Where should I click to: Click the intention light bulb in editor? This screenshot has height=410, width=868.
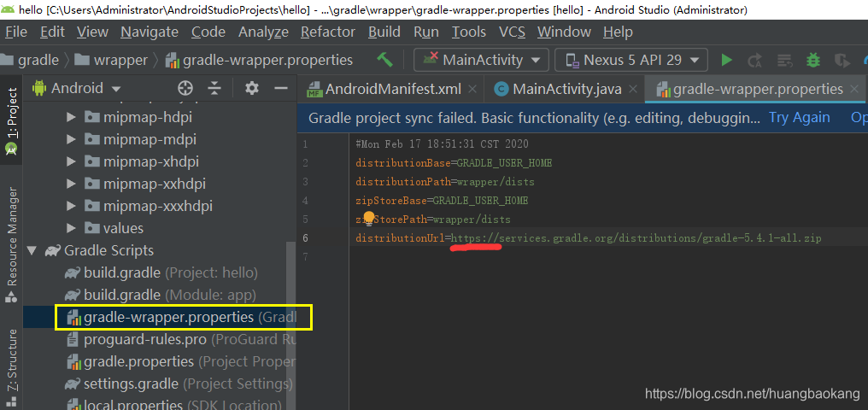tap(369, 218)
